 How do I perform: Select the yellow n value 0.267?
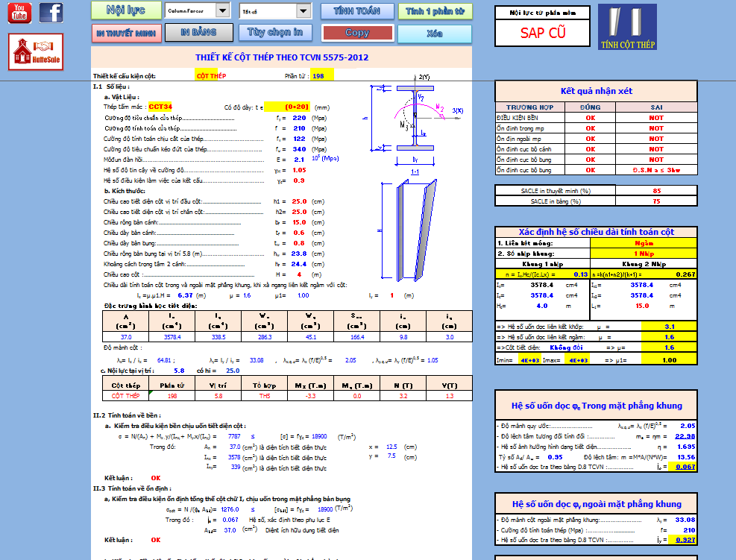tap(686, 274)
